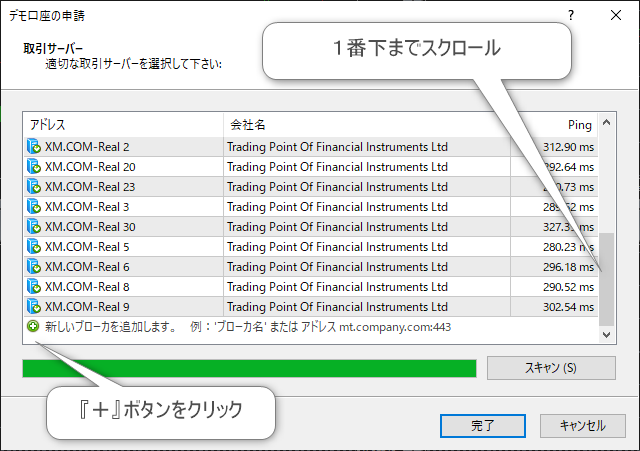The height and width of the screenshot is (451, 640).
Task: Click the 302.54 ms ping value
Action: [568, 307]
